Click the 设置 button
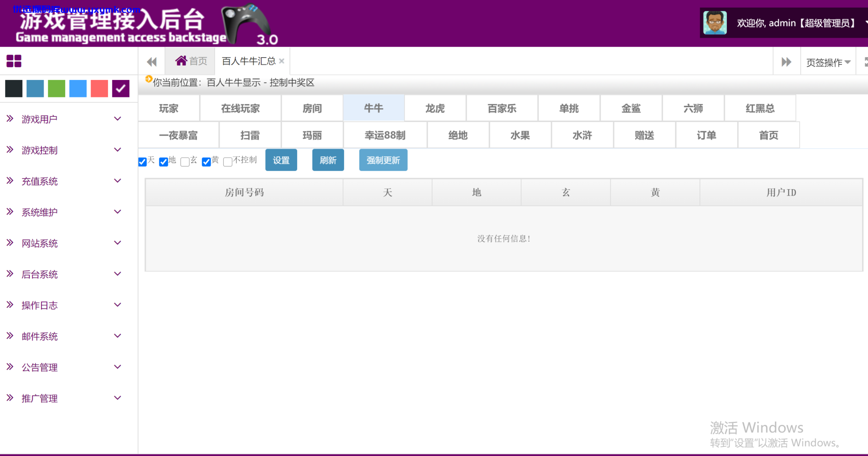This screenshot has width=868, height=456. tap(281, 160)
